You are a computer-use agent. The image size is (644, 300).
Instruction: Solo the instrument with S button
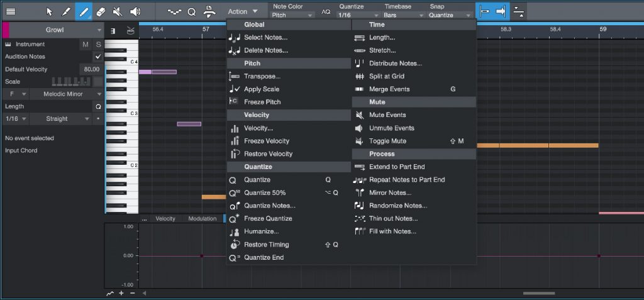click(x=98, y=45)
